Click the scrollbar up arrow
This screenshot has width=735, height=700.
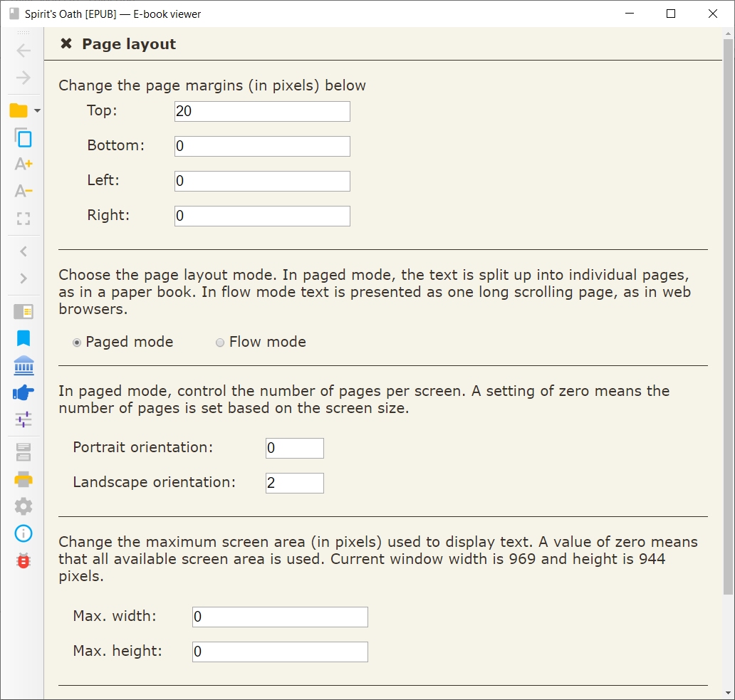[728, 33]
